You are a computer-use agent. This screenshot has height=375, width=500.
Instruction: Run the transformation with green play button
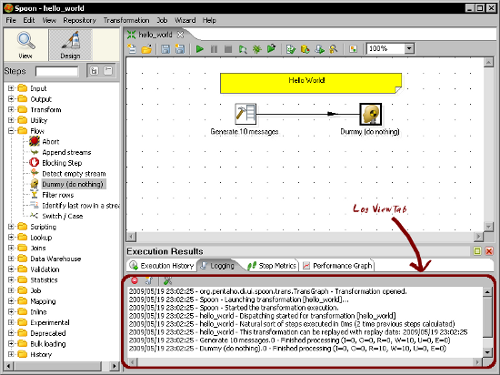200,49
